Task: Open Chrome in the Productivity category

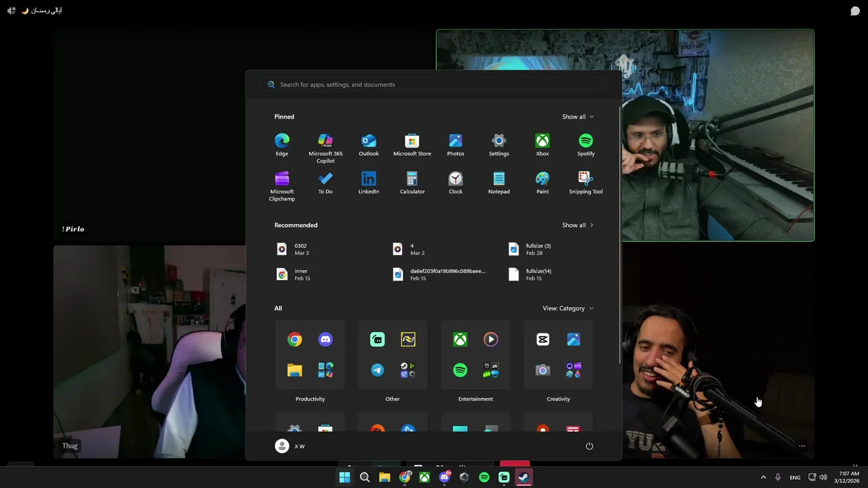Action: [x=294, y=340]
